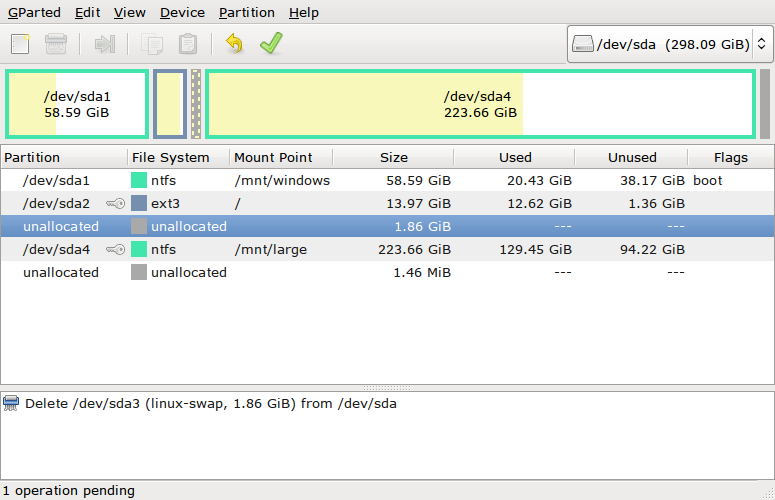The width and height of the screenshot is (775, 500).
Task: Click the Paste partition toolbar icon
Action: click(188, 44)
